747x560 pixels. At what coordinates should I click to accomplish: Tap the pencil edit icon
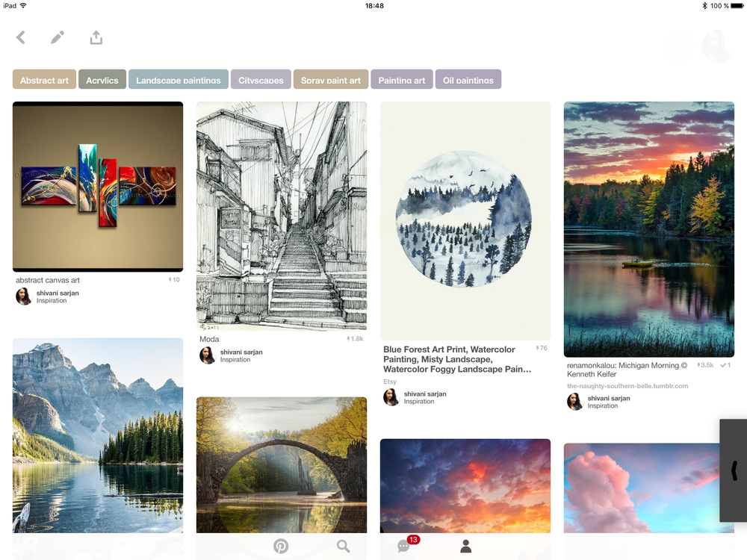[58, 37]
